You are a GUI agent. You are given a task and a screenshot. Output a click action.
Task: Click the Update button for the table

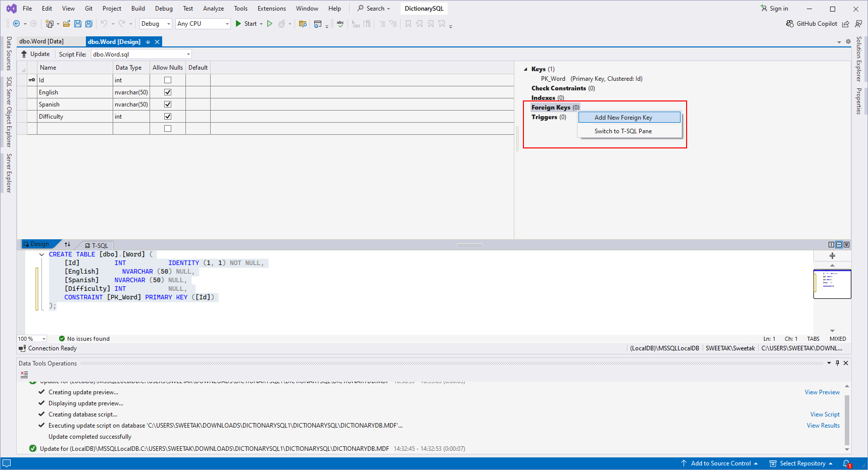[35, 54]
